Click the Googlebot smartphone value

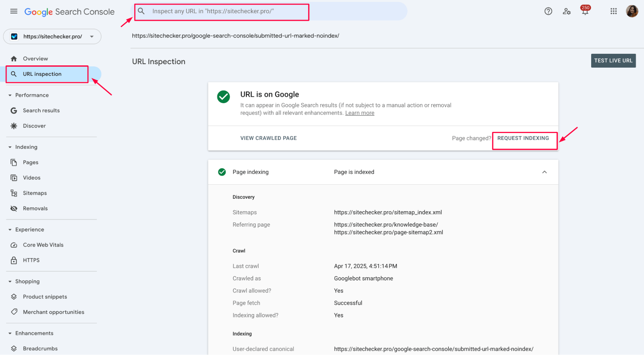363,278
